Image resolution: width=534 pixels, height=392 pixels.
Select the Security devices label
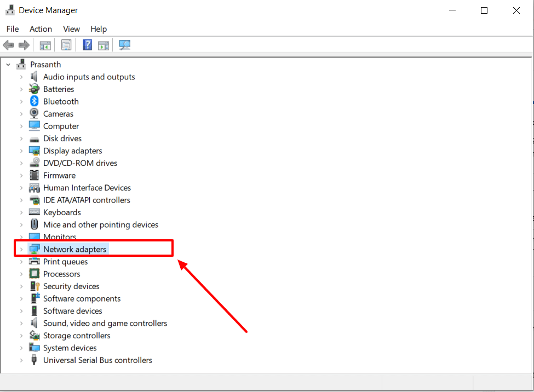pos(71,286)
